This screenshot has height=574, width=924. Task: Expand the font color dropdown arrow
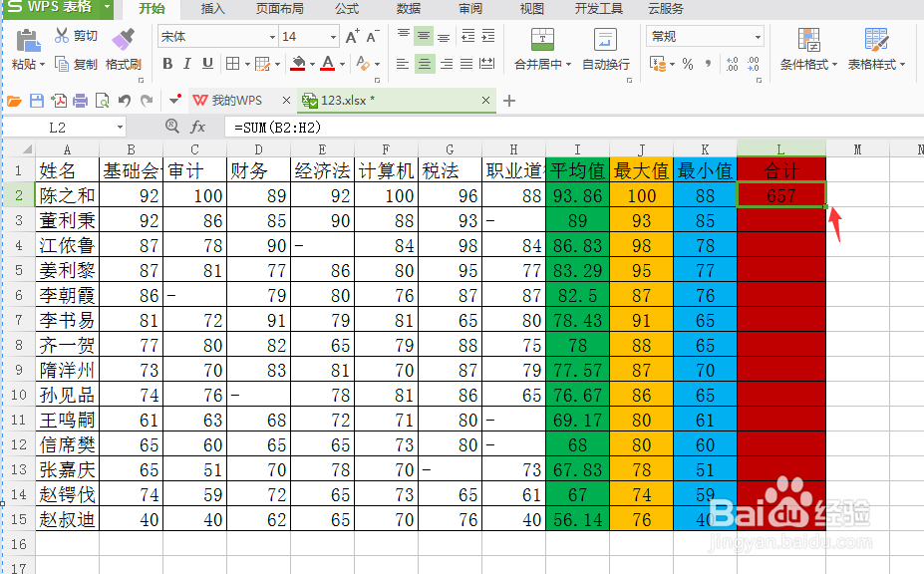(x=342, y=64)
